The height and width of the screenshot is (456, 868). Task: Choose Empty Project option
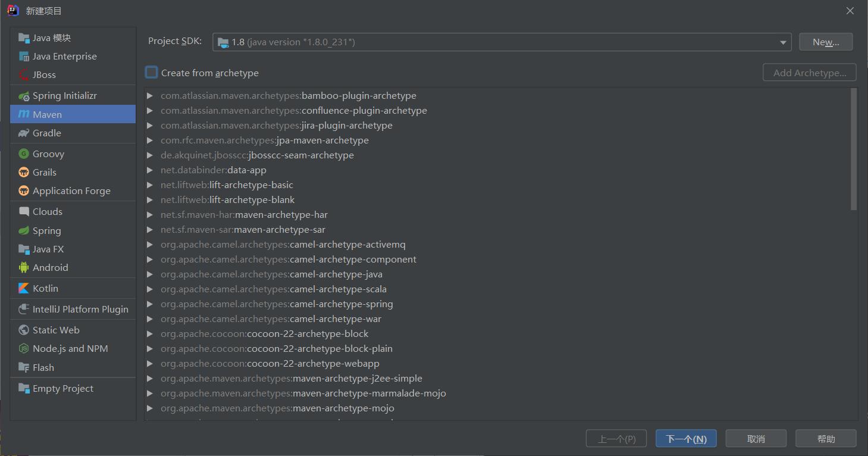(x=73, y=389)
